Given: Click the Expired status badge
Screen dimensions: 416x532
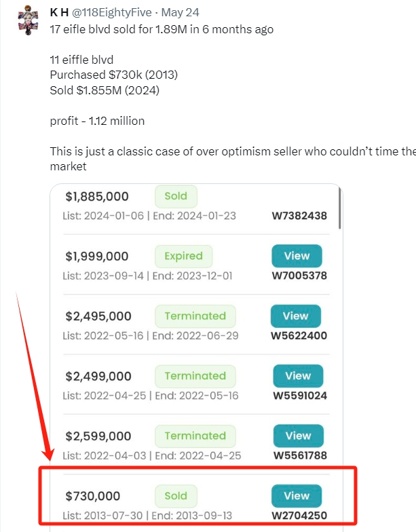Looking at the screenshot, I should coord(183,256).
